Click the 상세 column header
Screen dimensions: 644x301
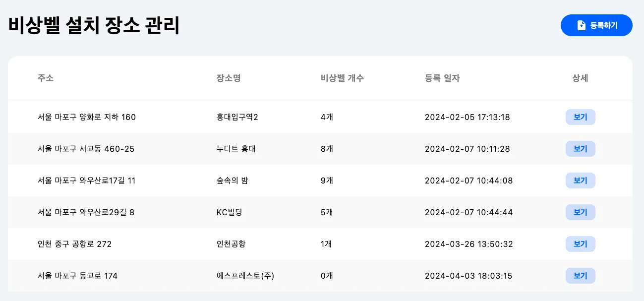pos(580,78)
